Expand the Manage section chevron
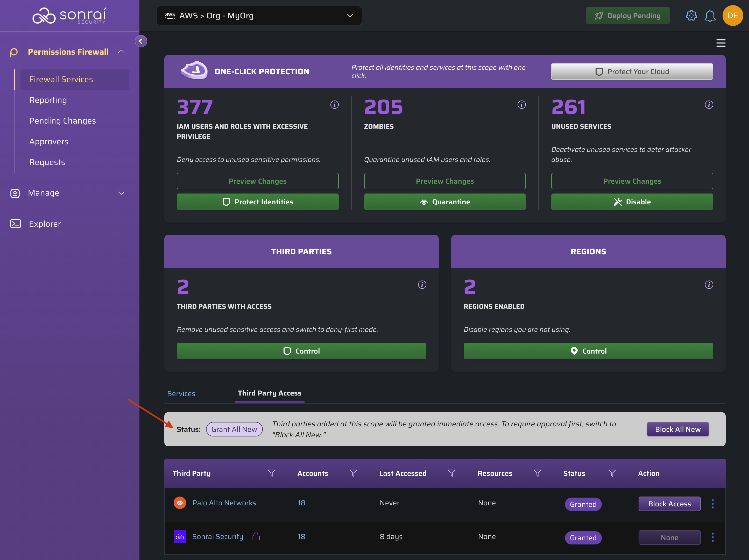 121,193
